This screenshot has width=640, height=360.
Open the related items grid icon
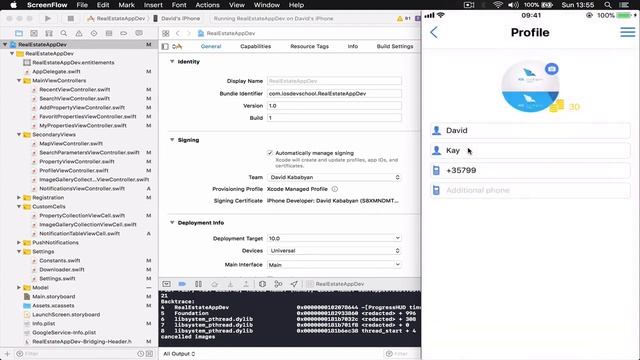pos(166,33)
